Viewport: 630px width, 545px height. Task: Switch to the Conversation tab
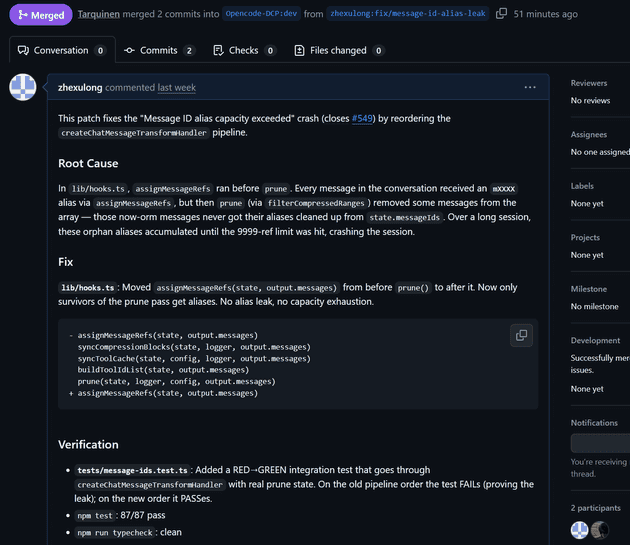pos(62,50)
